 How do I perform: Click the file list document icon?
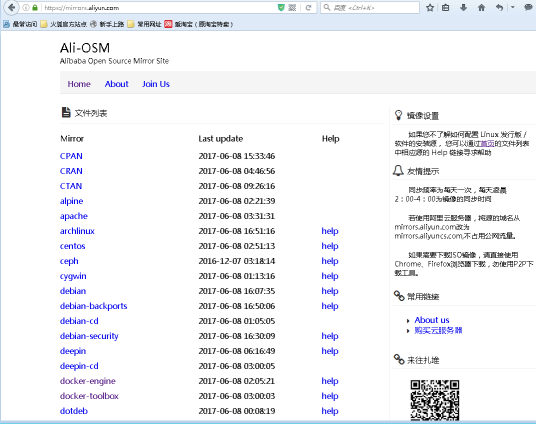tap(66, 112)
